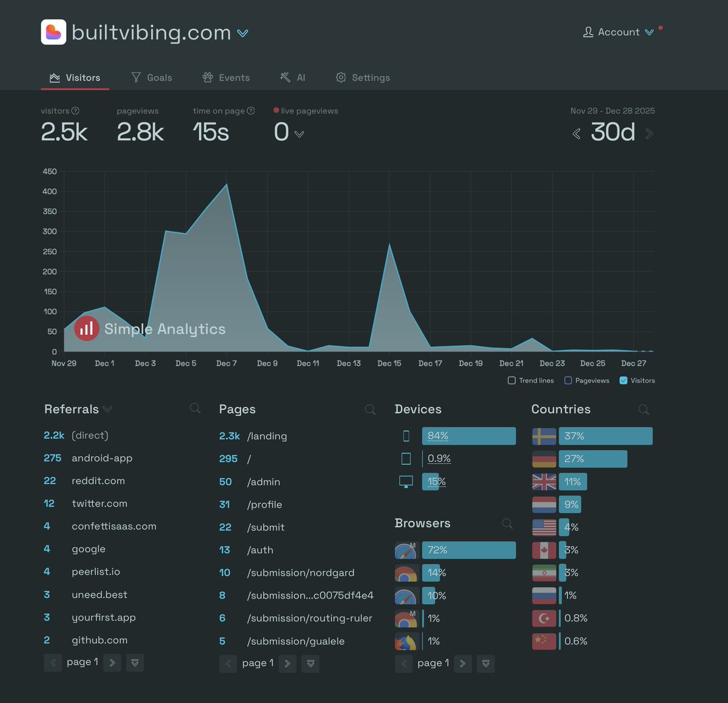
Task: Click the search icon in Browsers panel
Action: pyautogui.click(x=507, y=523)
